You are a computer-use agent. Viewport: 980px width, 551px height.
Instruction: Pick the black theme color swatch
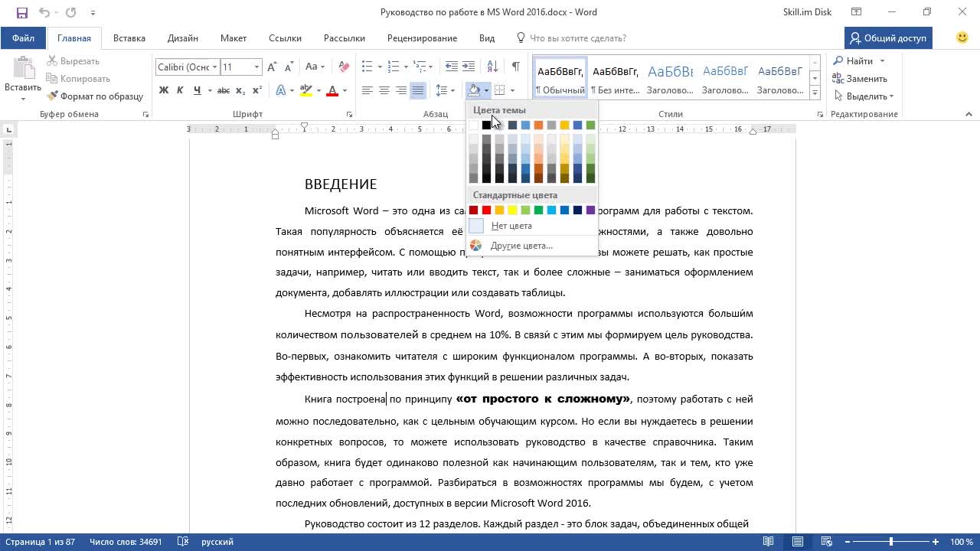tap(486, 126)
